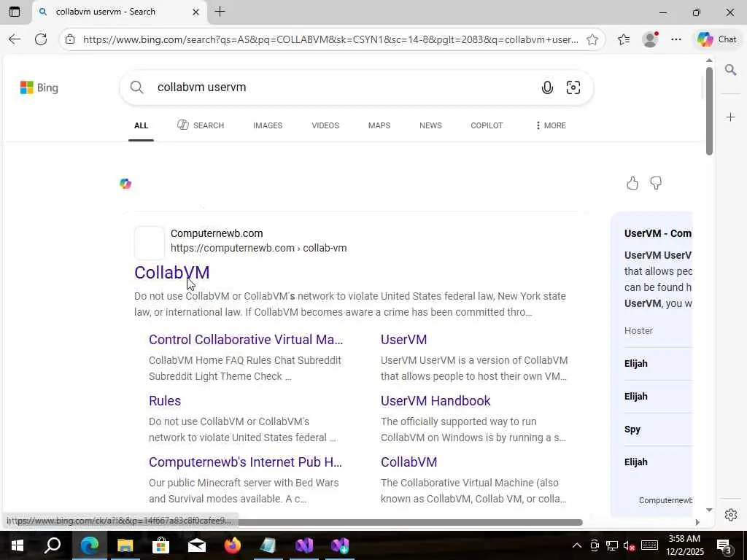Viewport: 747px width, 560px height.
Task: Switch to the SEARCH tab
Action: pos(201,125)
